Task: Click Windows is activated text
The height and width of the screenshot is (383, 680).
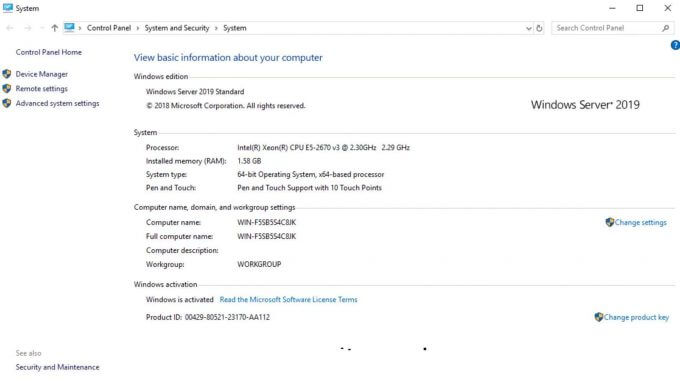Action: pyautogui.click(x=180, y=299)
